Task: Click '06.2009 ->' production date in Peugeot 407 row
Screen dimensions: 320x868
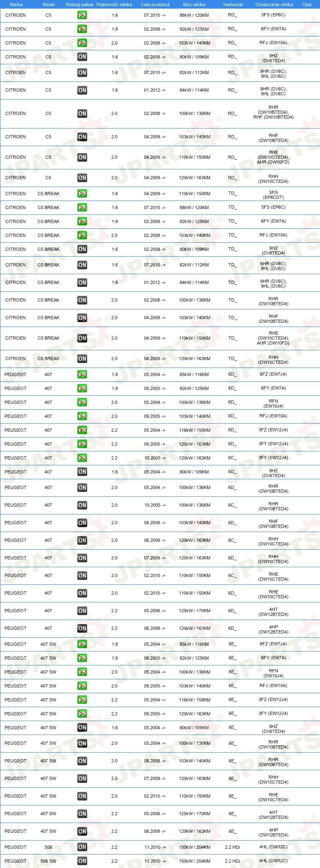Action: click(x=155, y=540)
